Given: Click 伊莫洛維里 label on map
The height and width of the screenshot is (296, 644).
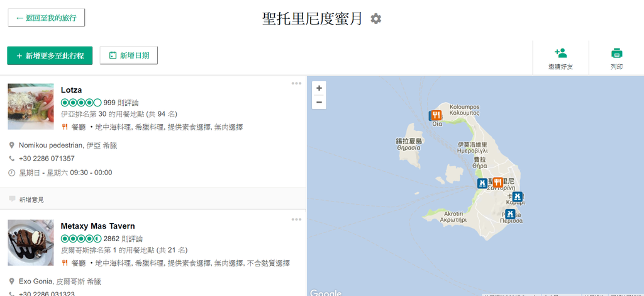Looking at the screenshot, I should (x=472, y=147).
